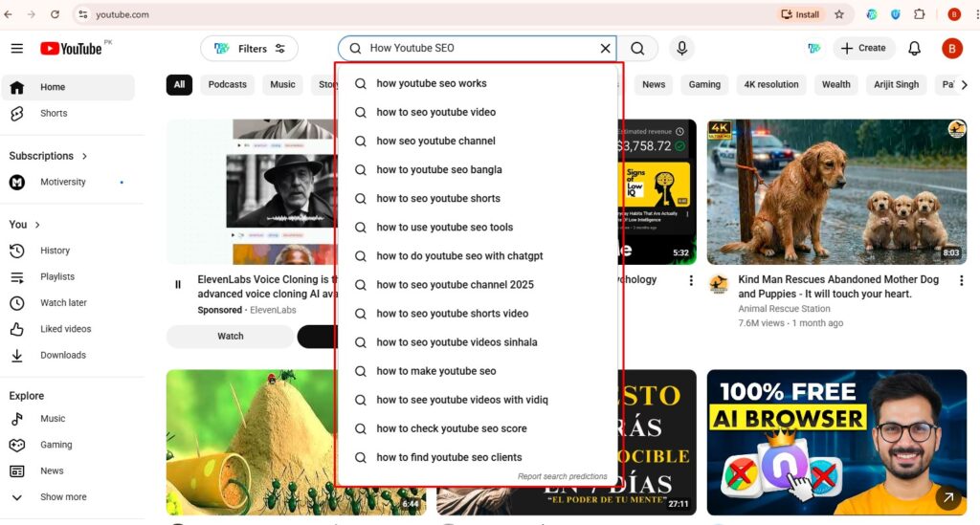980x525 pixels.
Task: Click the address bar youtube.com
Action: pos(122,14)
